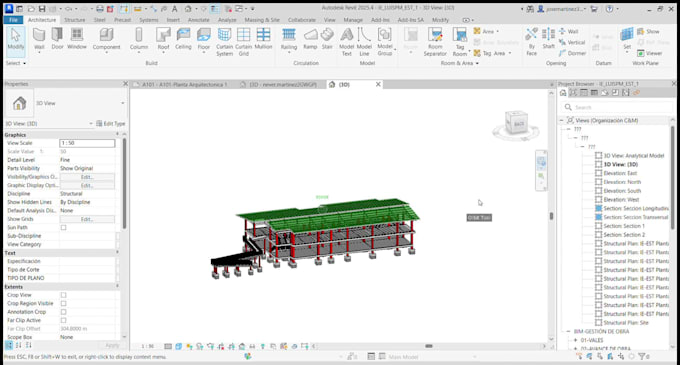Toggle the Sun Path checkbox
680x365 pixels.
click(x=63, y=228)
